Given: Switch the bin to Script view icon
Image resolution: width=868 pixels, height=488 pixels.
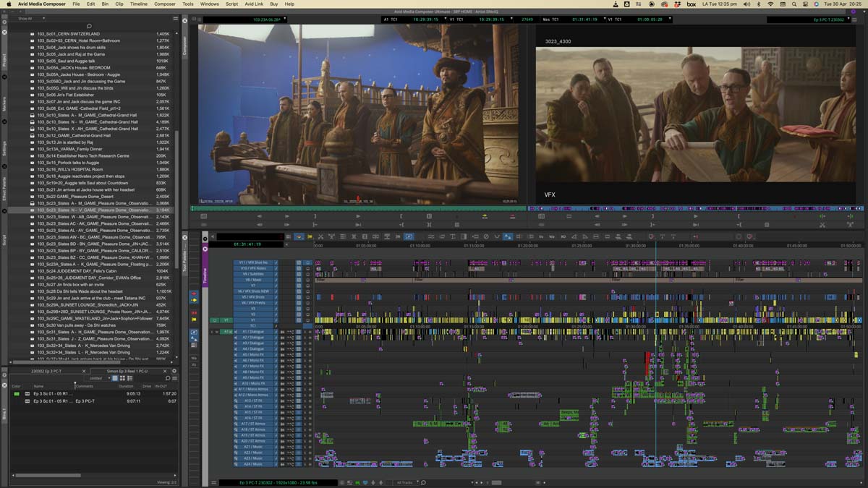Looking at the screenshot, I should click(x=130, y=378).
